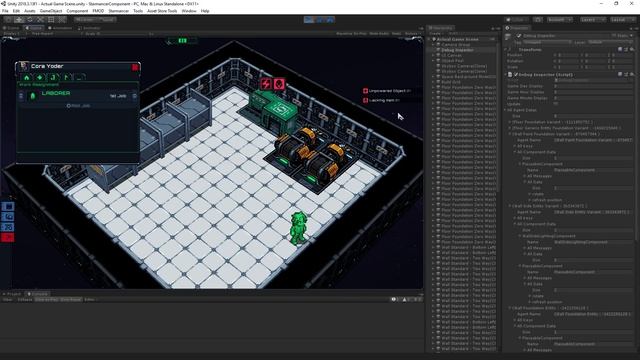Image resolution: width=640 pixels, height=360 pixels.
Task: Collapse the All Agent Datas foldout
Action: [505, 110]
